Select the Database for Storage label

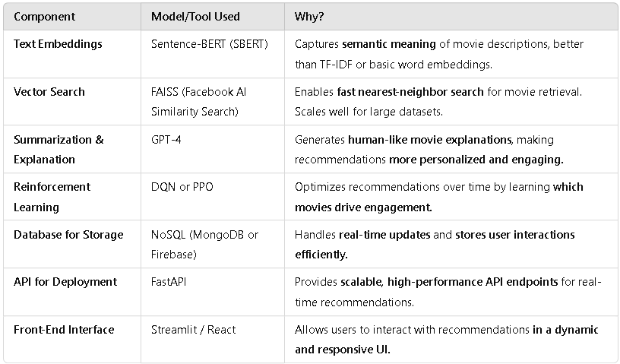[68, 235]
